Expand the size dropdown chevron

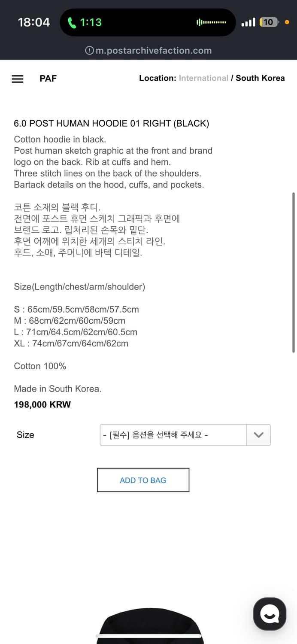(x=258, y=434)
